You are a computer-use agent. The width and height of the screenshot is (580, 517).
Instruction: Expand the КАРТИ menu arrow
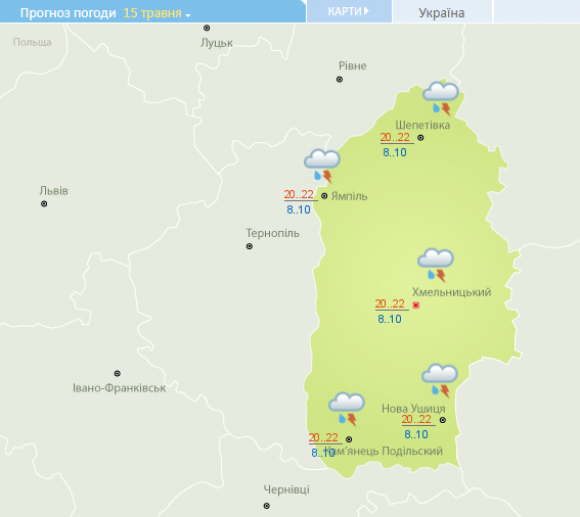tap(366, 11)
